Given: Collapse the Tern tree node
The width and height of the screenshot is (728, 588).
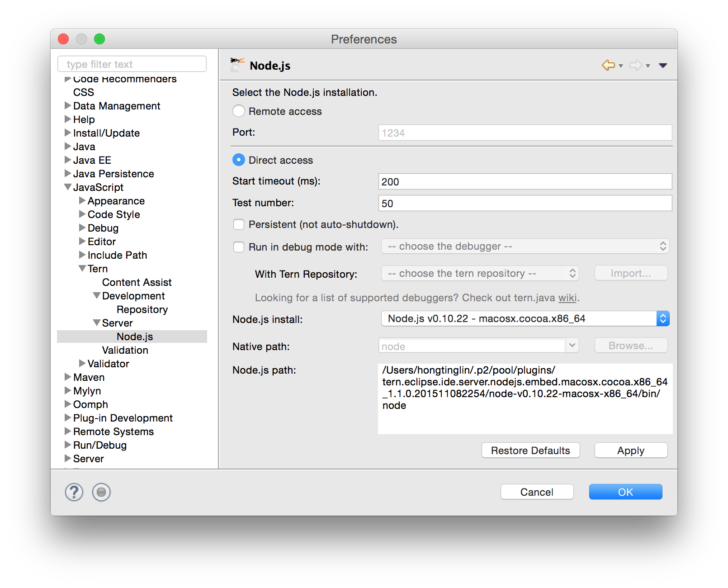Looking at the screenshot, I should 82,269.
